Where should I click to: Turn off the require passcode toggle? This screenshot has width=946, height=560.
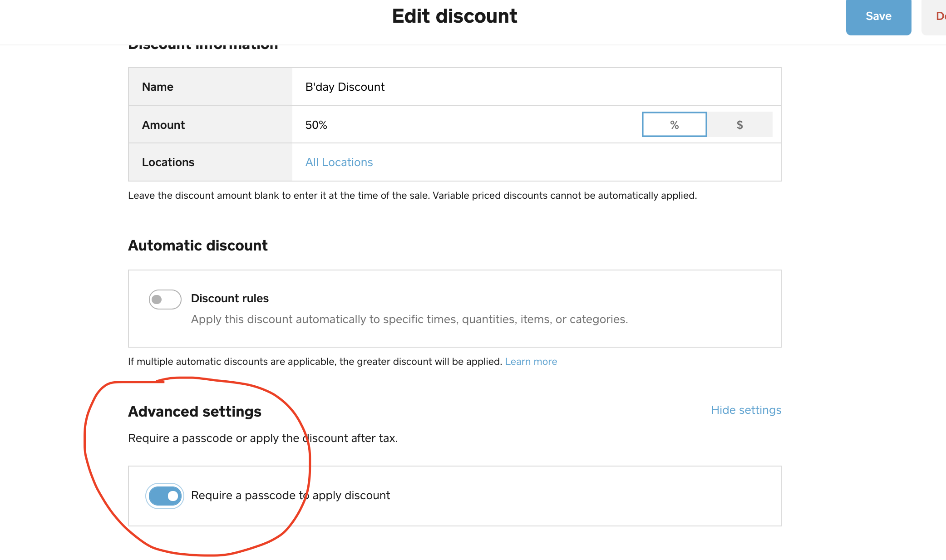click(165, 496)
